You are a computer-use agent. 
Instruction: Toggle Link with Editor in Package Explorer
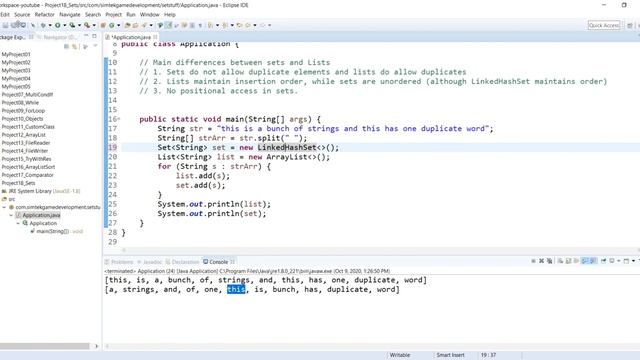tap(75, 47)
